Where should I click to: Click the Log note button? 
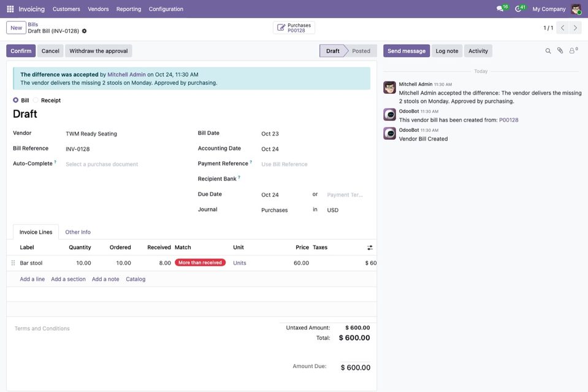(447, 51)
